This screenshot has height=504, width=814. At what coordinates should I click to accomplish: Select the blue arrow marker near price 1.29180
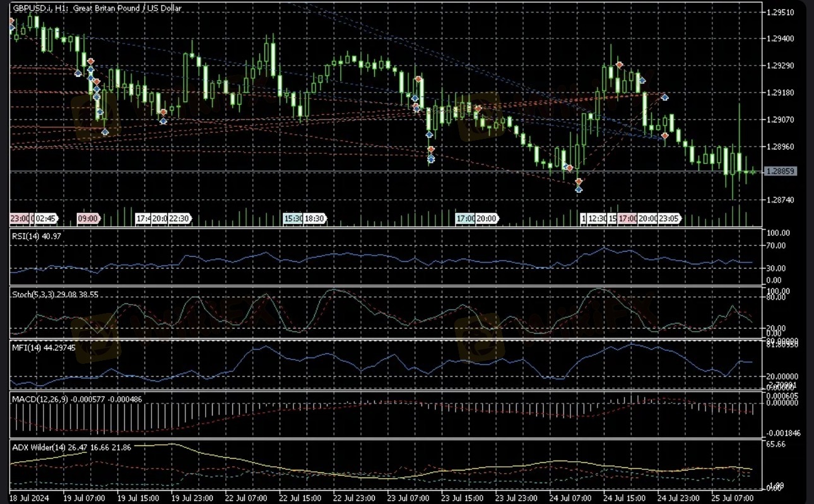[x=664, y=97]
